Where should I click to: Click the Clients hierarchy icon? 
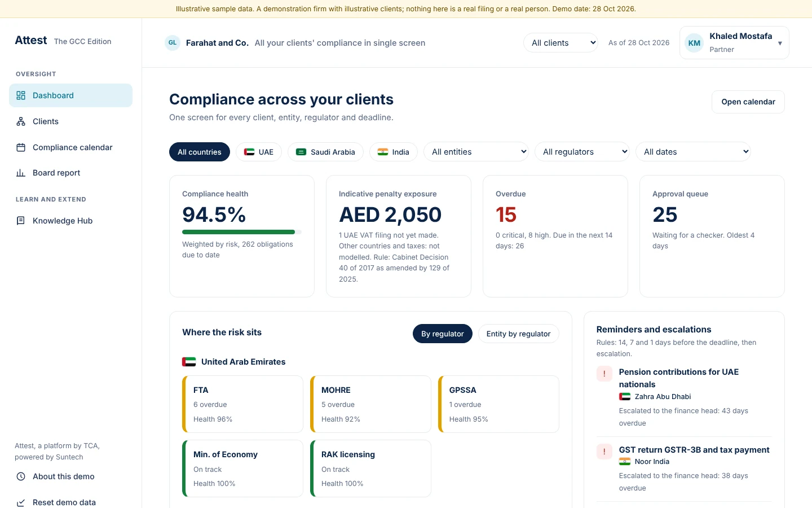[x=21, y=121]
